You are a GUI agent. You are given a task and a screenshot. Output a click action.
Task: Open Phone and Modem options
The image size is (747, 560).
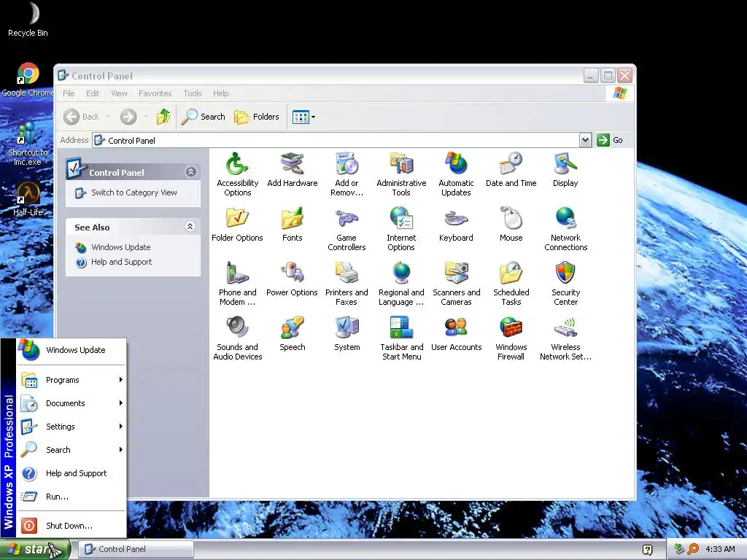[x=237, y=284]
